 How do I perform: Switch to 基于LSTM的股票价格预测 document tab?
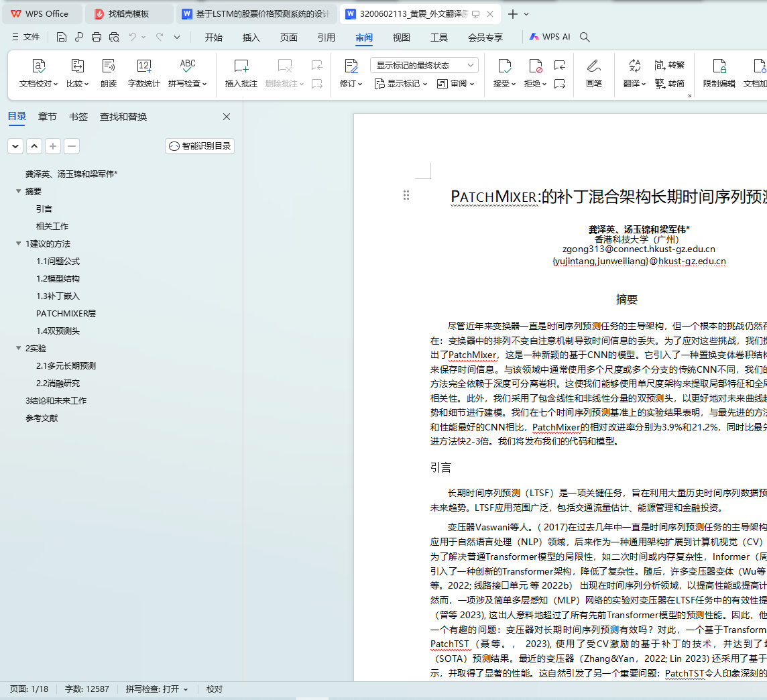tap(256, 13)
